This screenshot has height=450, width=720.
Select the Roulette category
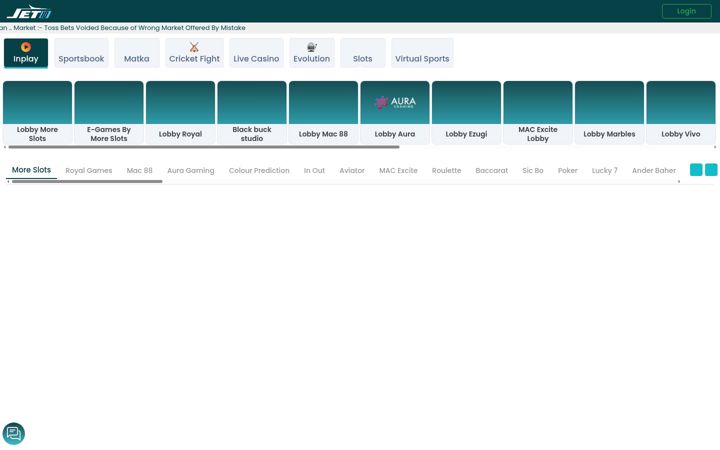click(446, 170)
